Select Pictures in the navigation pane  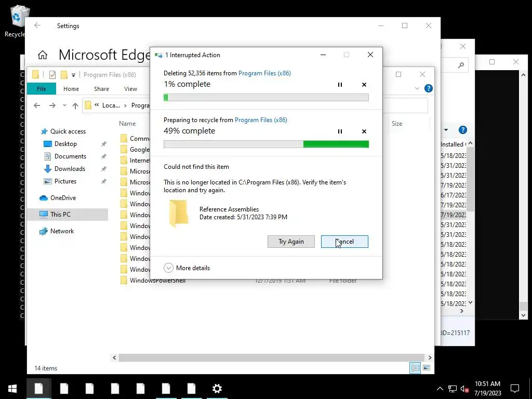pyautogui.click(x=65, y=181)
